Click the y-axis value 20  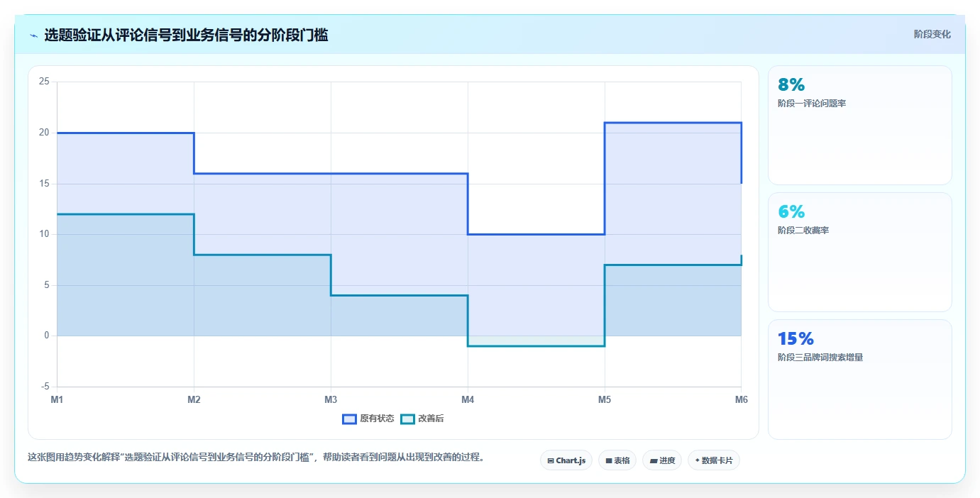44,133
